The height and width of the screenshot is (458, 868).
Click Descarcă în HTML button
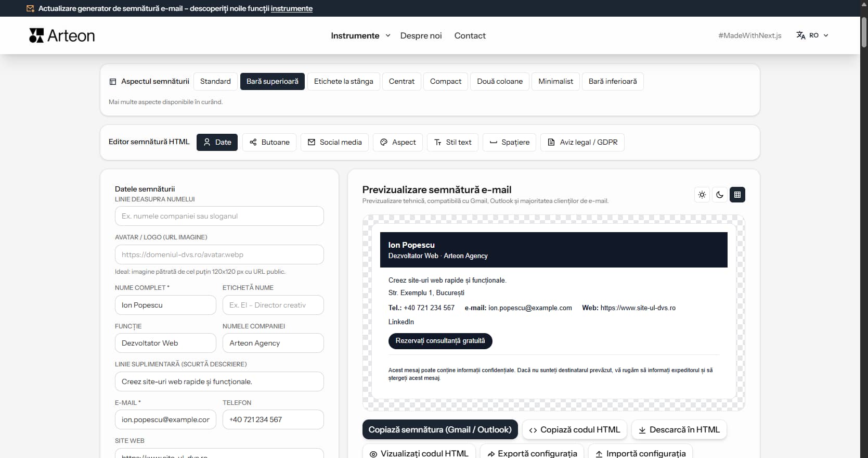point(679,429)
